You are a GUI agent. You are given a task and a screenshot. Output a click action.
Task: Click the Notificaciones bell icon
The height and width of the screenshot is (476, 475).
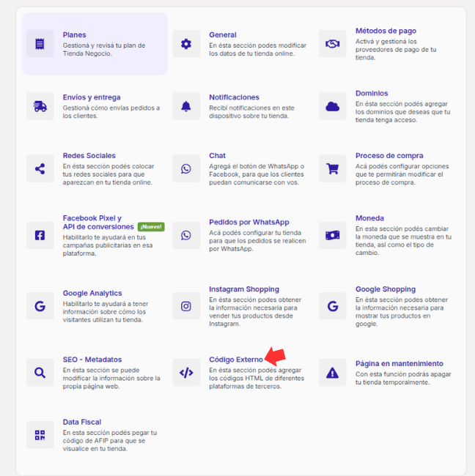click(186, 106)
